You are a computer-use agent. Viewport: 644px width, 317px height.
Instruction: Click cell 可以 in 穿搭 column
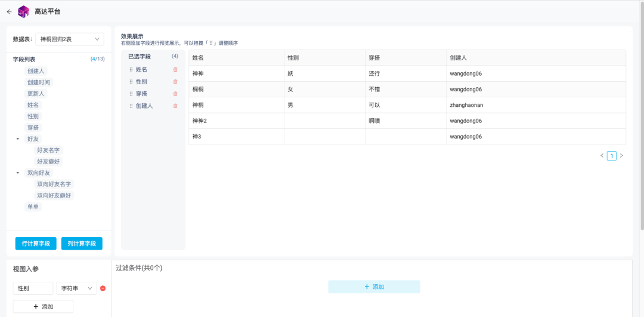406,105
